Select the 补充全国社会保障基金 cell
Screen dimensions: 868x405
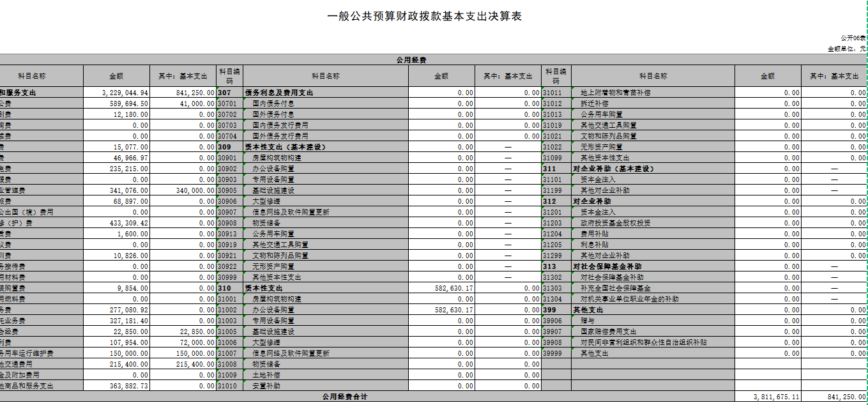pos(653,288)
